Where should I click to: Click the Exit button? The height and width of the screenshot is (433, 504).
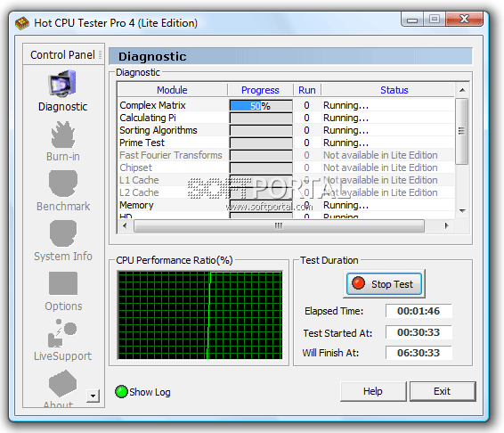pos(443,391)
